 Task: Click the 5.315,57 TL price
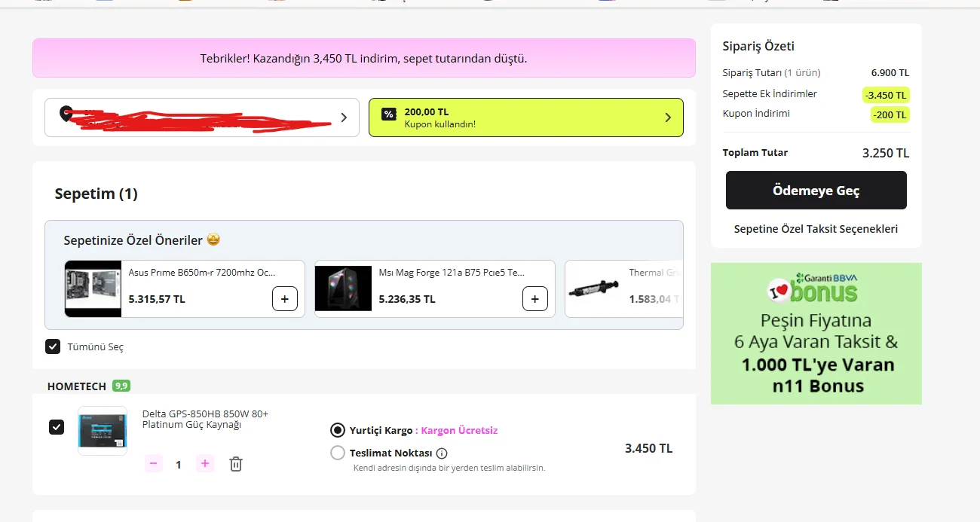coord(157,299)
